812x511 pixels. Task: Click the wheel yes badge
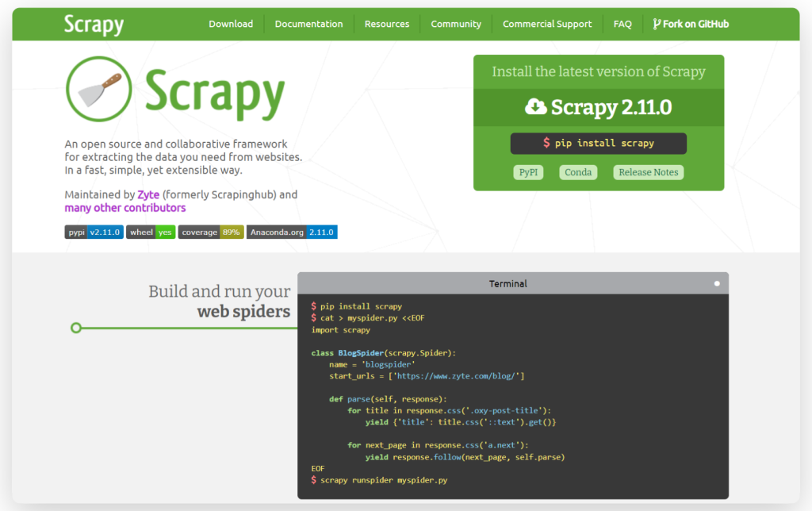pos(151,232)
